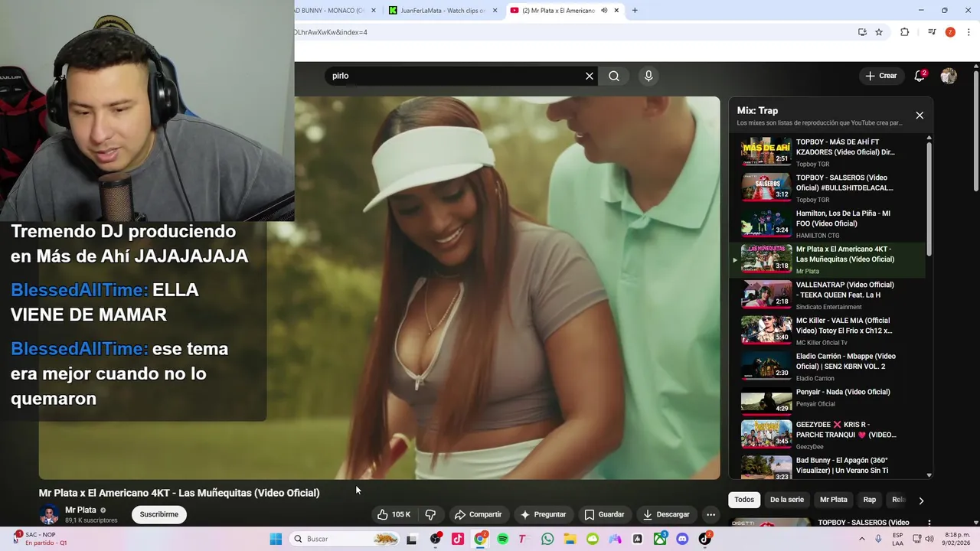The width and height of the screenshot is (980, 551).
Task: Open the Chrome profile Z avatar
Action: coord(950,32)
